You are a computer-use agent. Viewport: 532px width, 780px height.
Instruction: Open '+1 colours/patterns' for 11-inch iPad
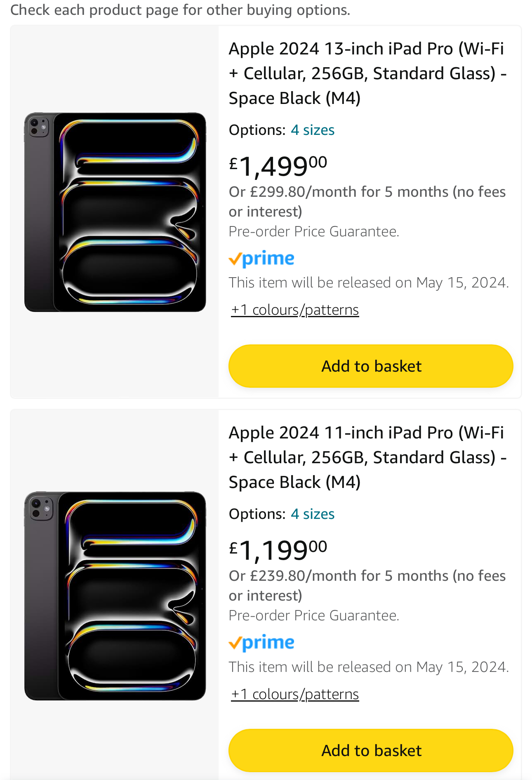(x=295, y=694)
